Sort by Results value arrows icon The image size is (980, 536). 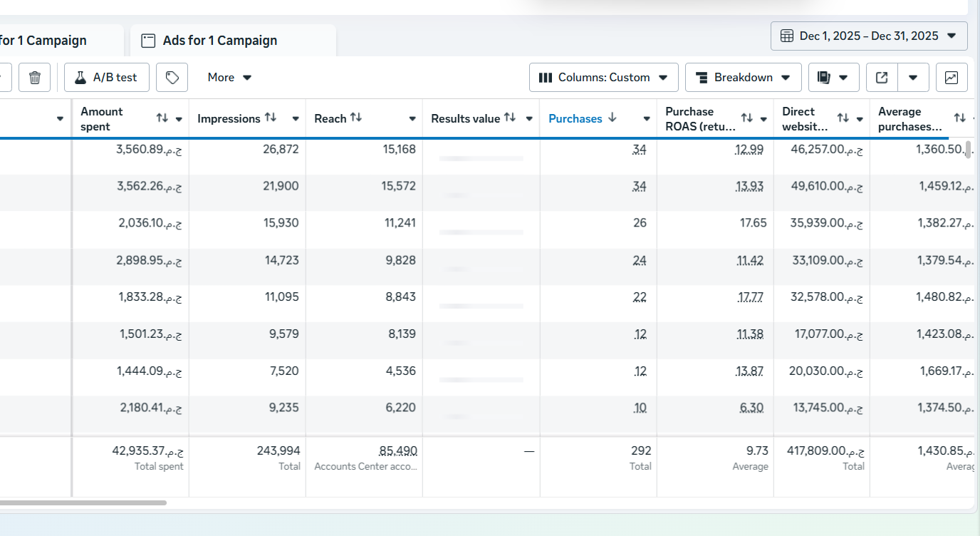[510, 118]
